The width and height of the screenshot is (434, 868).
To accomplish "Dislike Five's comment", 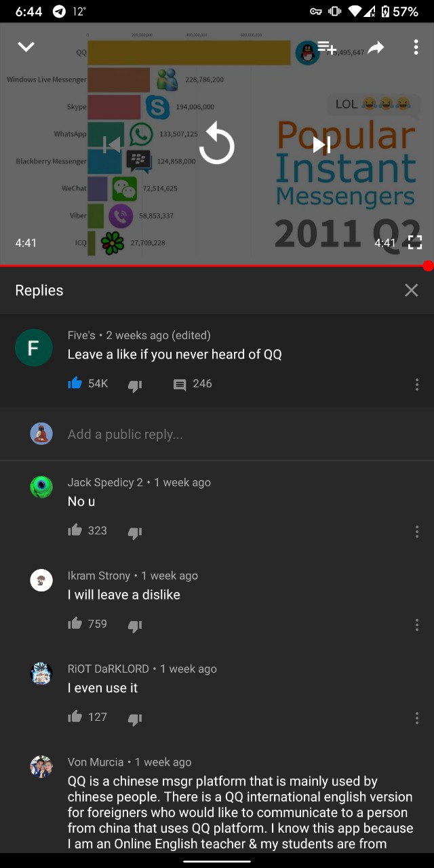I will click(x=135, y=385).
